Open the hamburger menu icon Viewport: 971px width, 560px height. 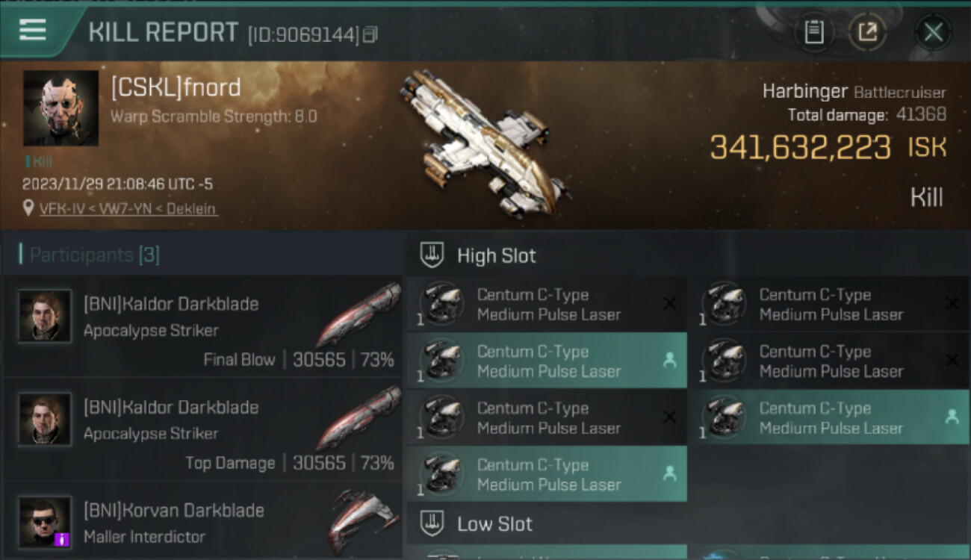tap(33, 31)
